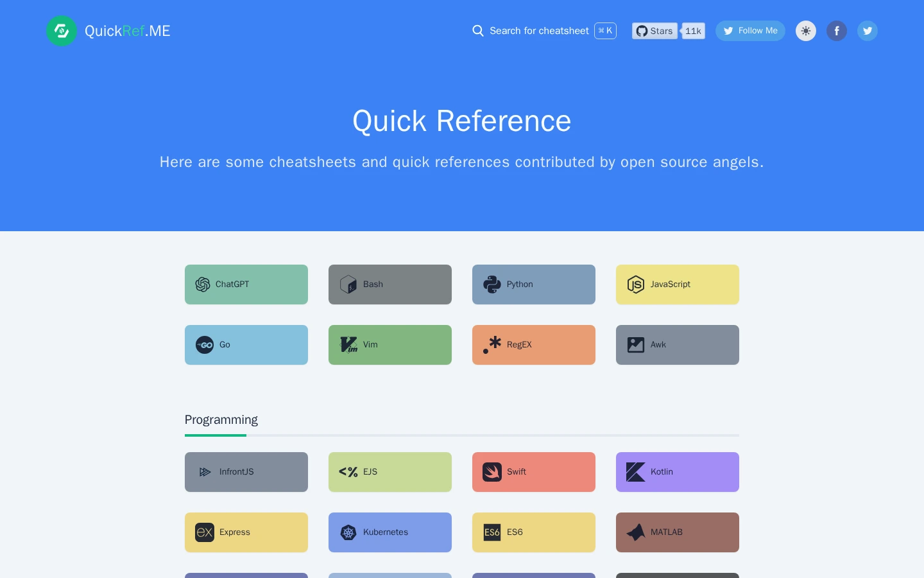Click the Kubernetes card label
The height and width of the screenshot is (578, 924).
pyautogui.click(x=386, y=532)
